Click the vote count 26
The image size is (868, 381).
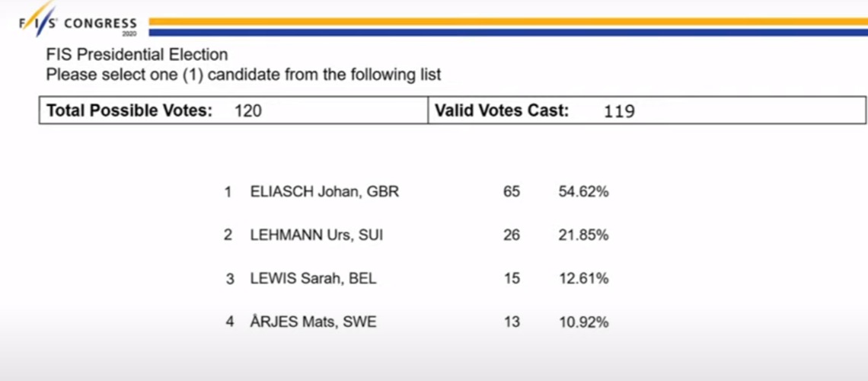pos(512,235)
